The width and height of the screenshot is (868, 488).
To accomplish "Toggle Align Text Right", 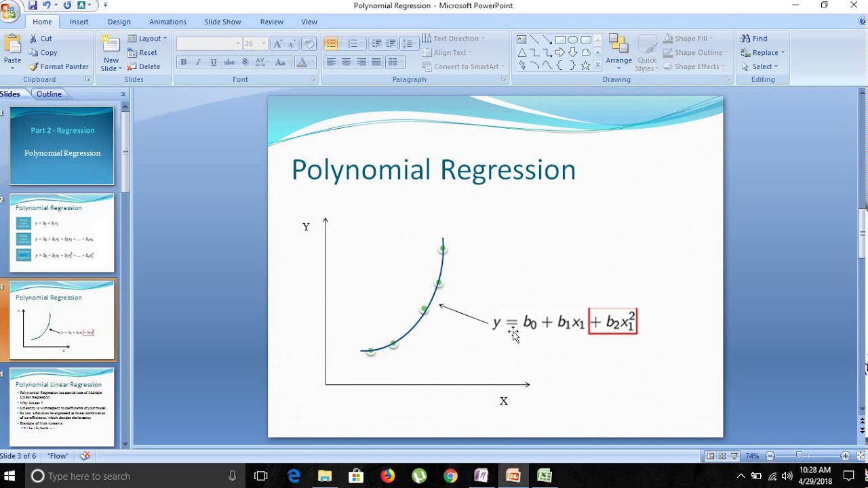I will pos(361,62).
